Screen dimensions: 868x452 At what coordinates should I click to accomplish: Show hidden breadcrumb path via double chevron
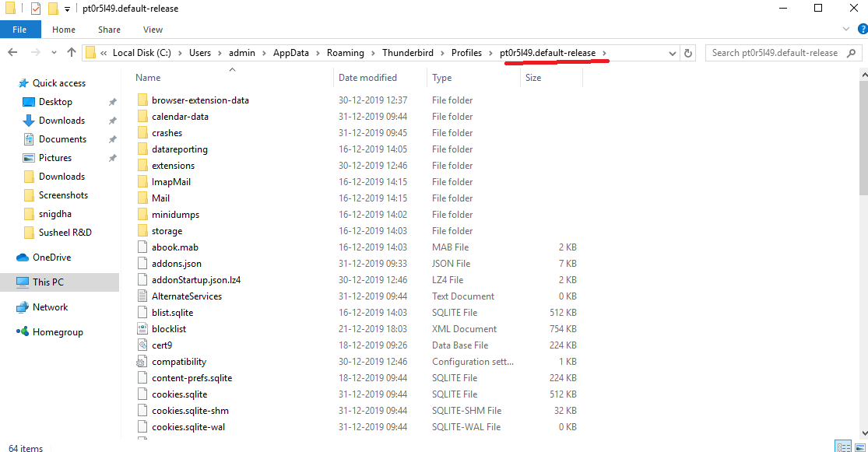coord(104,53)
